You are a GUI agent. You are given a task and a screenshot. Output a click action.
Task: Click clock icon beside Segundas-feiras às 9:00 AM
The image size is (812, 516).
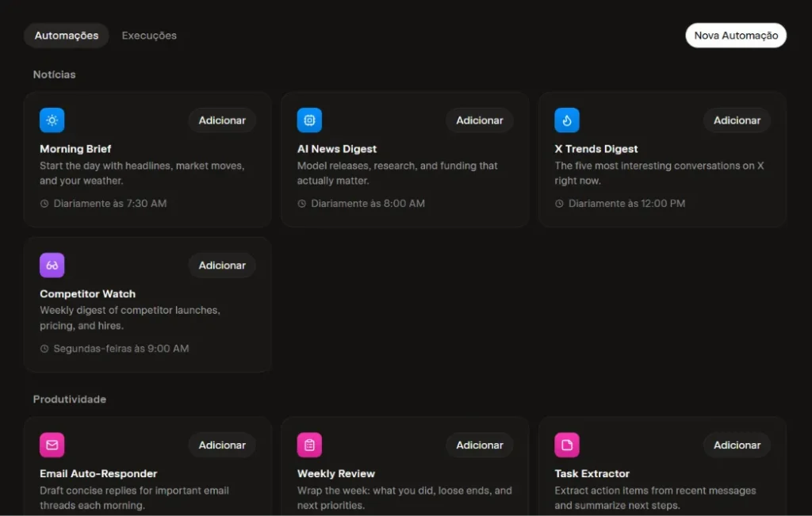[44, 348]
